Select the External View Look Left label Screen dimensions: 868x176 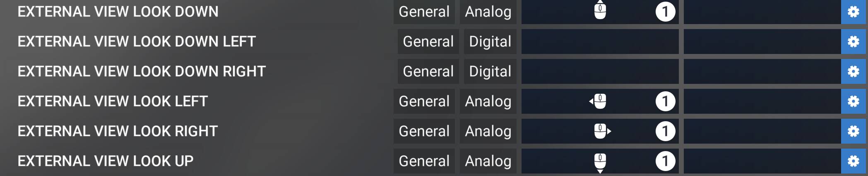(113, 101)
